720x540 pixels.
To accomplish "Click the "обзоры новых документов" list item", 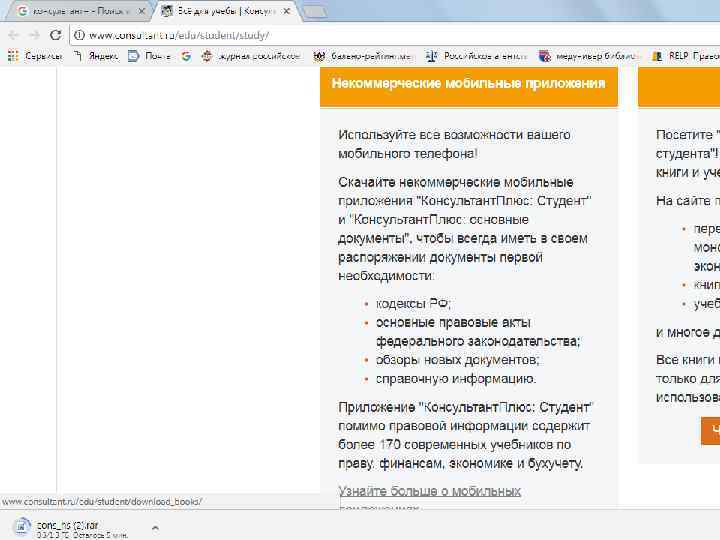I will pyautogui.click(x=457, y=360).
